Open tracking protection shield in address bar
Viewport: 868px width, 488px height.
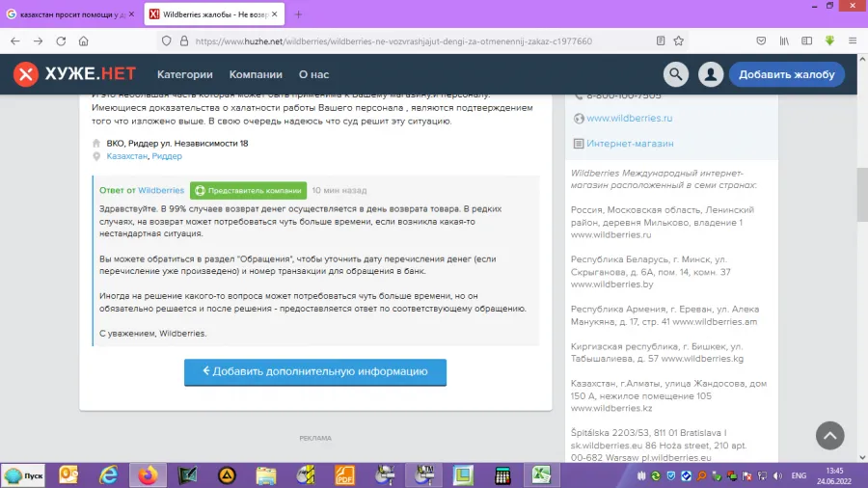[166, 41]
